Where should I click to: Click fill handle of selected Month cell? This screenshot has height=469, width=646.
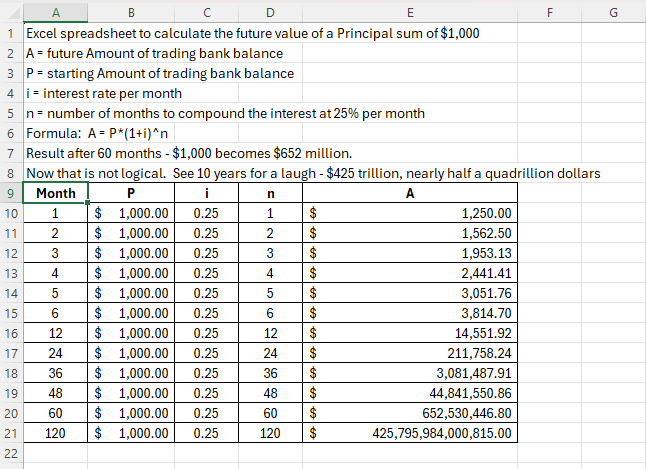point(87,202)
